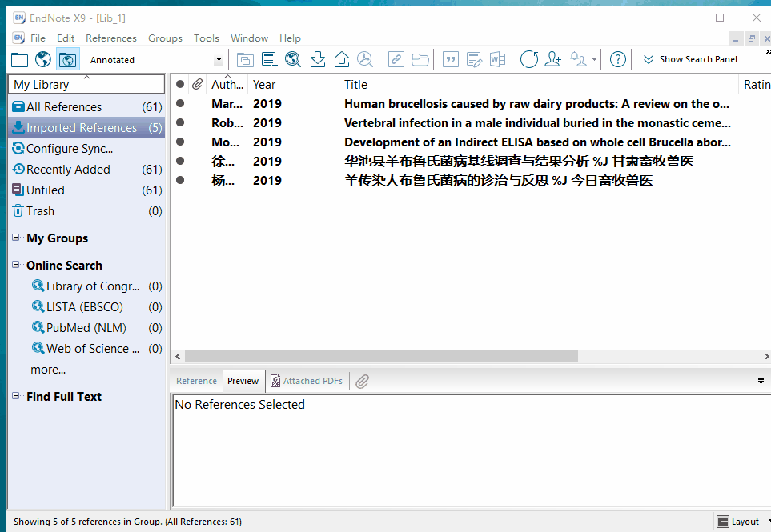Click the My Library panel header

[x=86, y=85]
